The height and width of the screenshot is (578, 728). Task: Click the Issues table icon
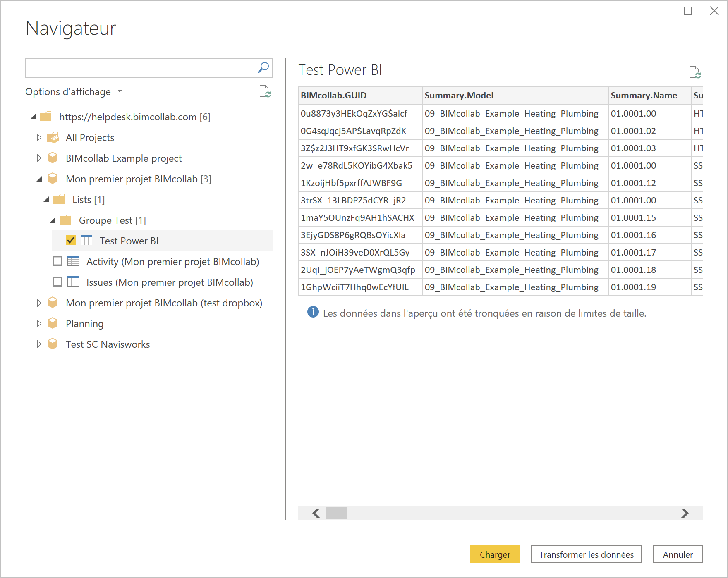73,282
